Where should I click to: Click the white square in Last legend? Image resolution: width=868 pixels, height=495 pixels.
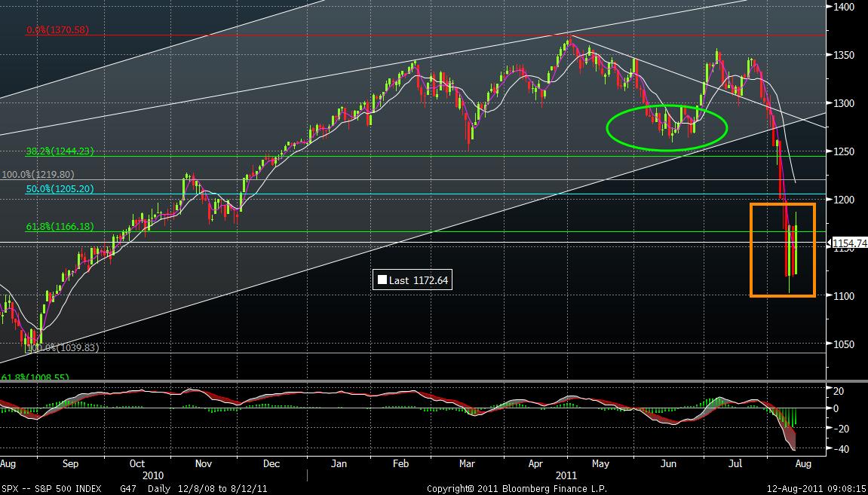pos(382,280)
